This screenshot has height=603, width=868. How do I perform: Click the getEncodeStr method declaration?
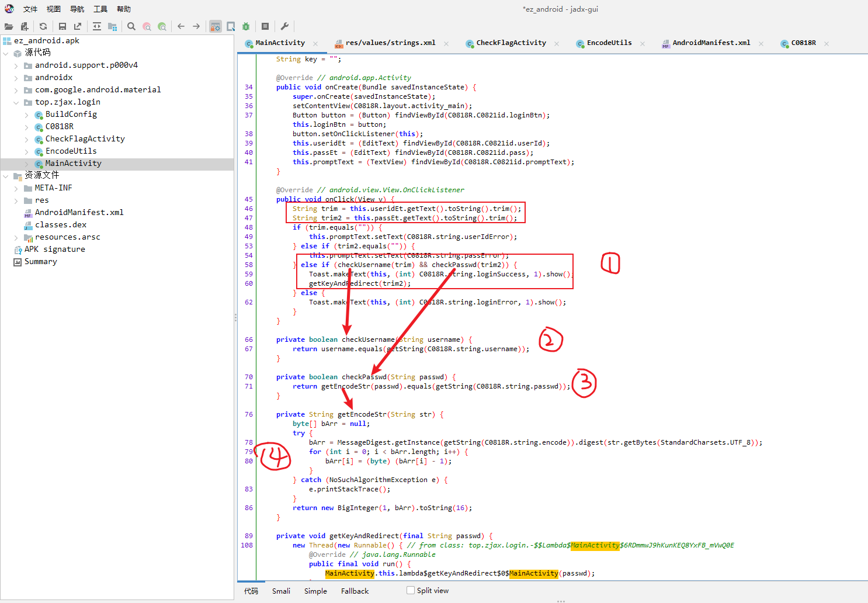(x=360, y=414)
